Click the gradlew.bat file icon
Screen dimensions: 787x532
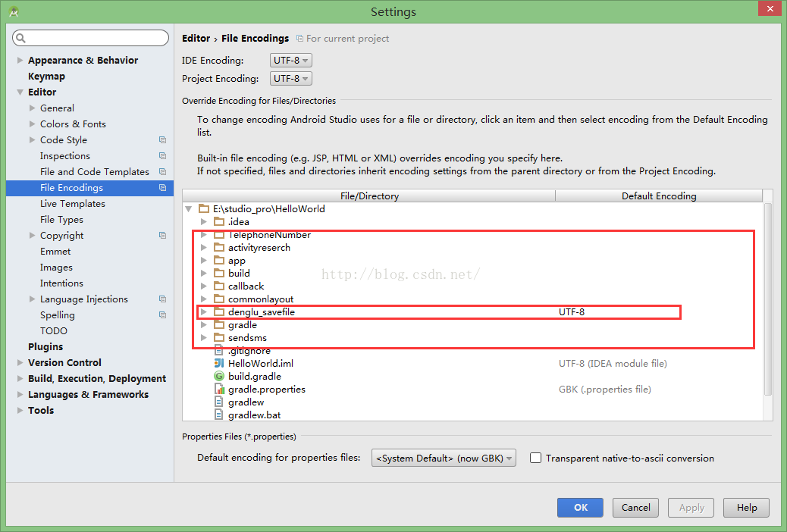(219, 415)
